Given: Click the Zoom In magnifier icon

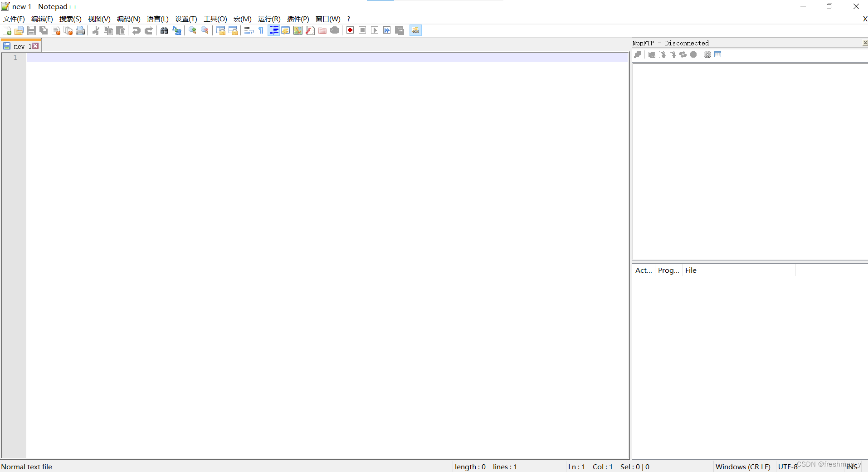Looking at the screenshot, I should (192, 30).
